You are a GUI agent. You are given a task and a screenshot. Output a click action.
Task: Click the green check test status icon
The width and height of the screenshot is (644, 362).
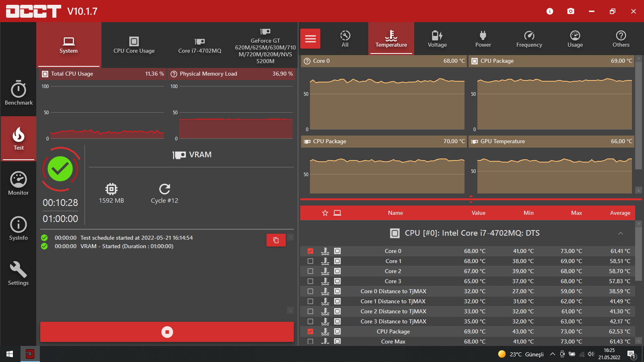(60, 169)
